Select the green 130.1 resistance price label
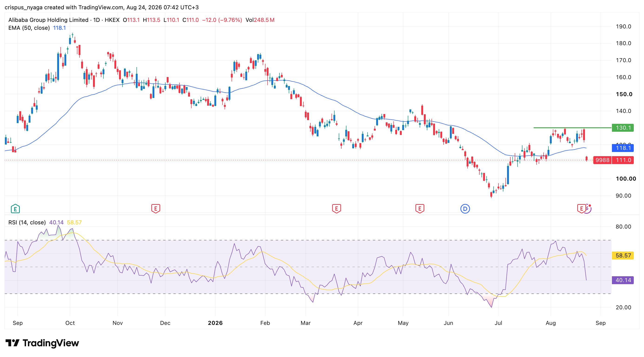Viewport: 644px width, 357px height. pyautogui.click(x=623, y=128)
